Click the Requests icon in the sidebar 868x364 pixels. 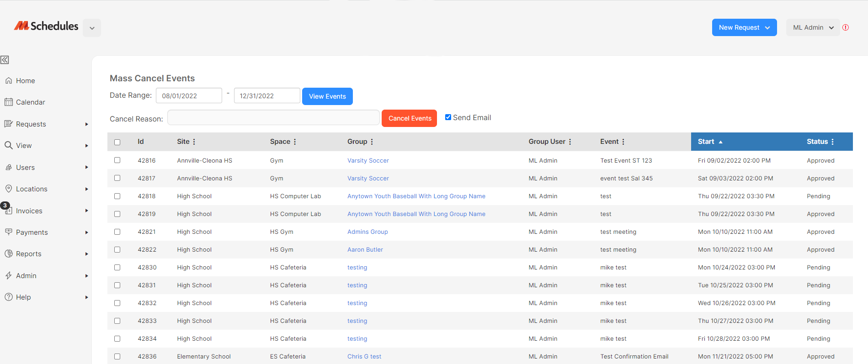(8, 124)
